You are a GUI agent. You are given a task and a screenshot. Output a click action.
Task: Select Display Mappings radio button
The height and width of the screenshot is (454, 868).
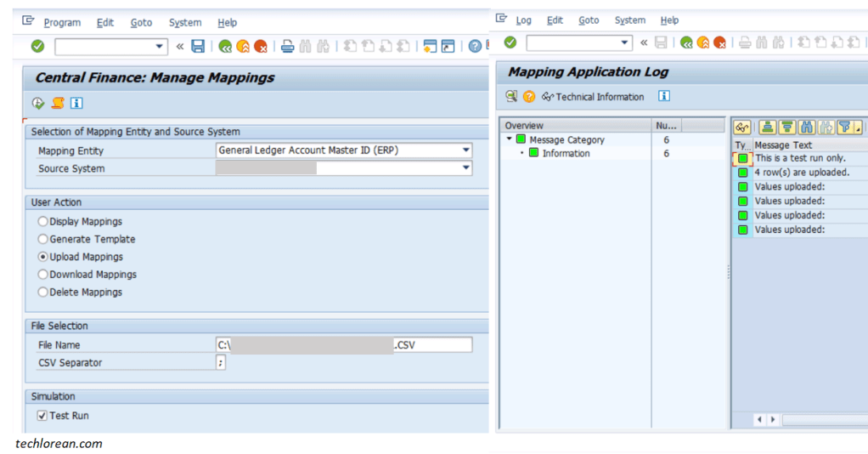(x=42, y=221)
